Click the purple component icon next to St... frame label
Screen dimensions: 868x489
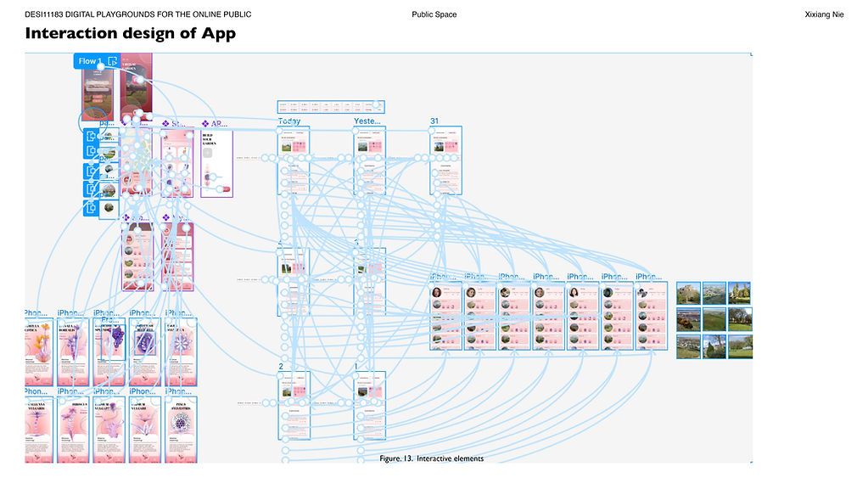pyautogui.click(x=165, y=123)
